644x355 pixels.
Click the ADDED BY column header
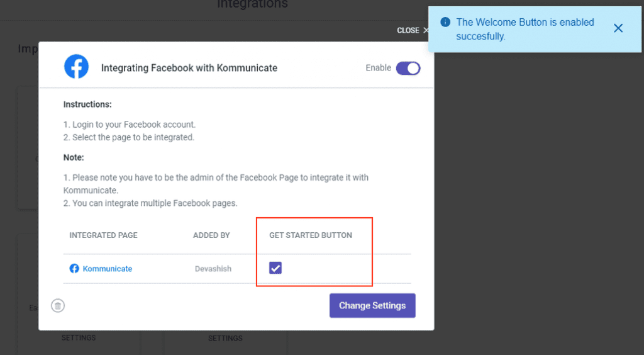click(211, 235)
